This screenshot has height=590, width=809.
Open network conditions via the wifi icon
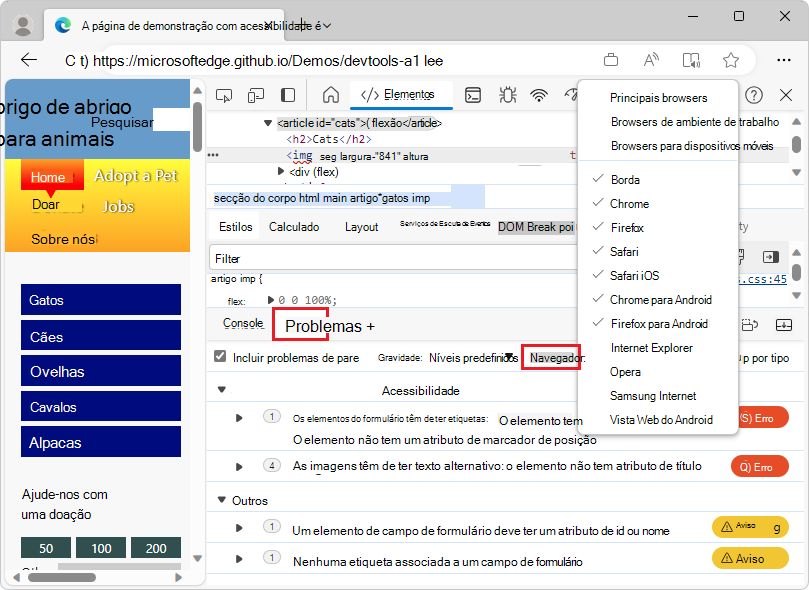coord(540,96)
